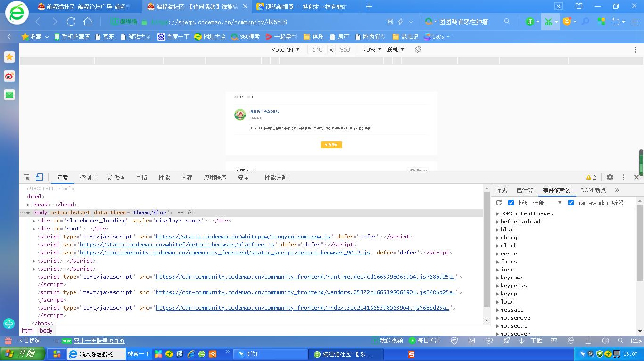Image resolution: width=644 pixels, height=361 pixels.
Task: Show more sidebar tabs chevron
Action: tap(617, 190)
